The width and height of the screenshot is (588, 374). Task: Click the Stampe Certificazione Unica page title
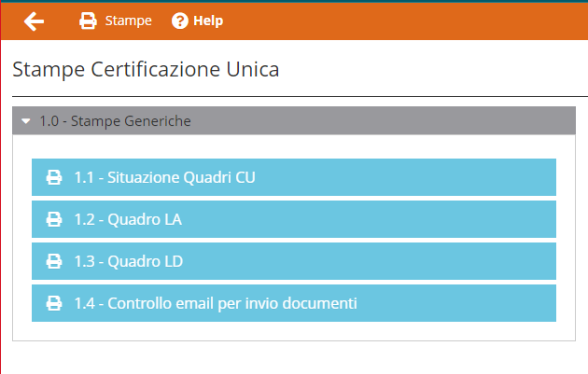click(146, 69)
